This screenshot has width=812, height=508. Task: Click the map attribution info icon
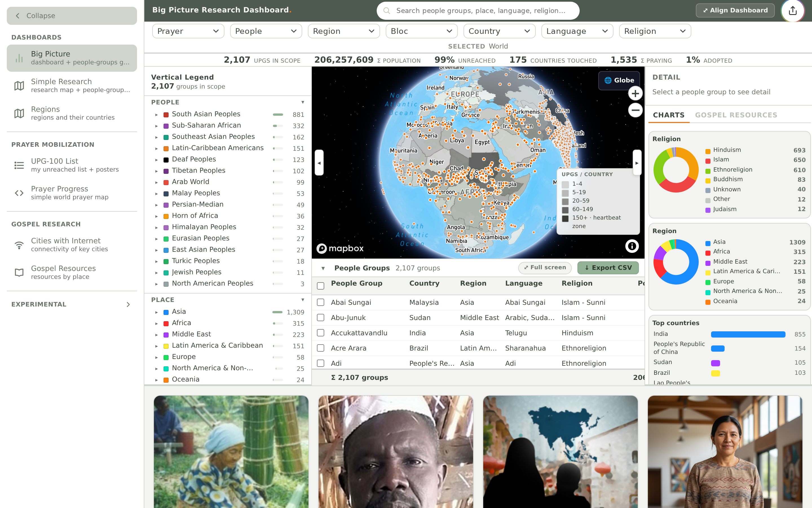coord(632,246)
